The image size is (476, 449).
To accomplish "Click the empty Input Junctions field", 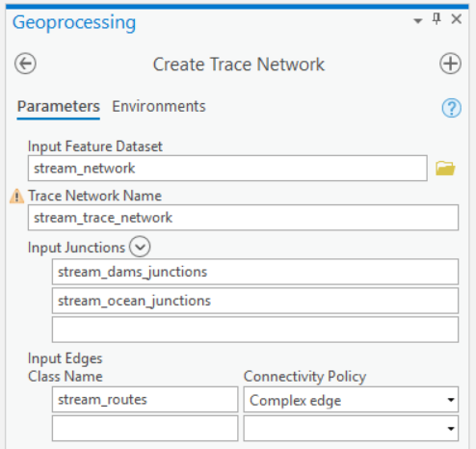I will tap(255, 330).
